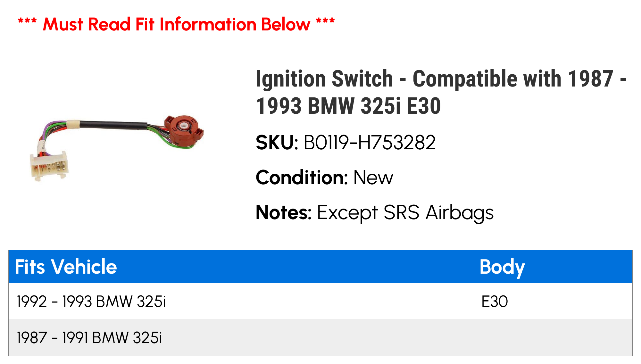Select the 1987 - 1991 BMW 325i row
The width and height of the screenshot is (641, 364).
click(x=89, y=338)
